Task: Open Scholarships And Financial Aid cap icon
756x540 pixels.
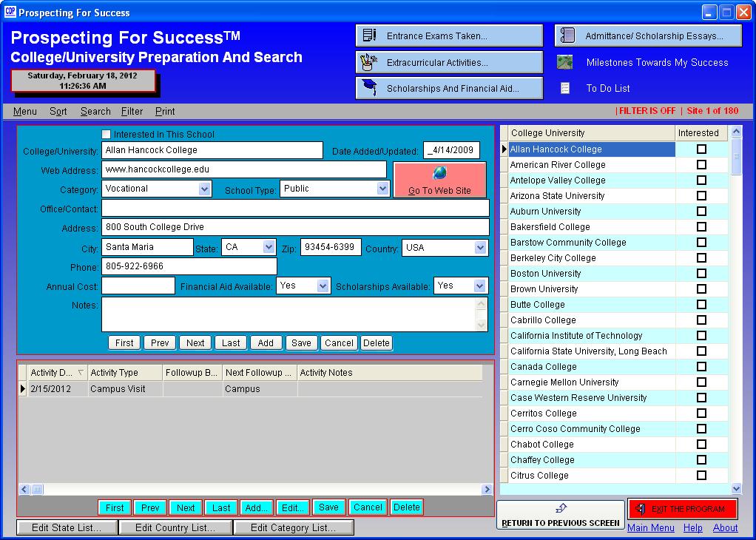Action: 370,88
